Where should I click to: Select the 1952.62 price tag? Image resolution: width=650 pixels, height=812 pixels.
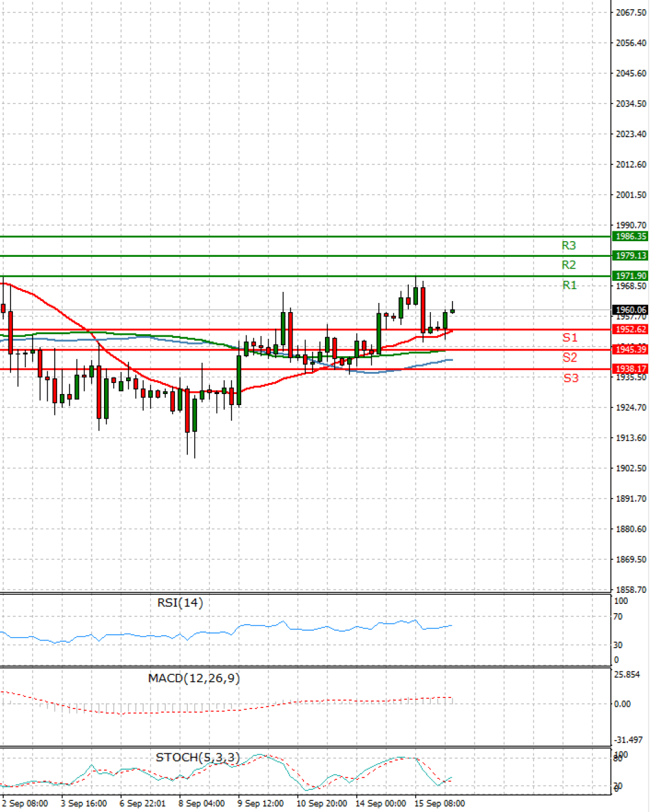[630, 330]
